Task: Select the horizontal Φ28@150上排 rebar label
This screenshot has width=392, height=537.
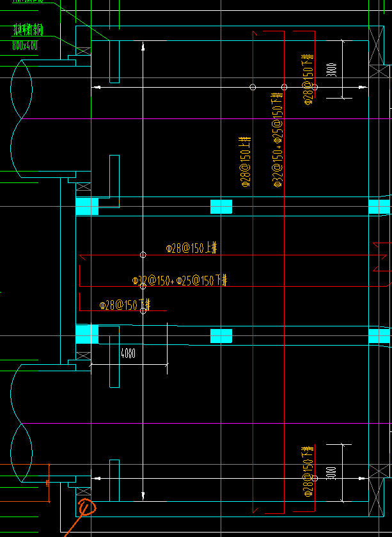Action: pyautogui.click(x=192, y=248)
